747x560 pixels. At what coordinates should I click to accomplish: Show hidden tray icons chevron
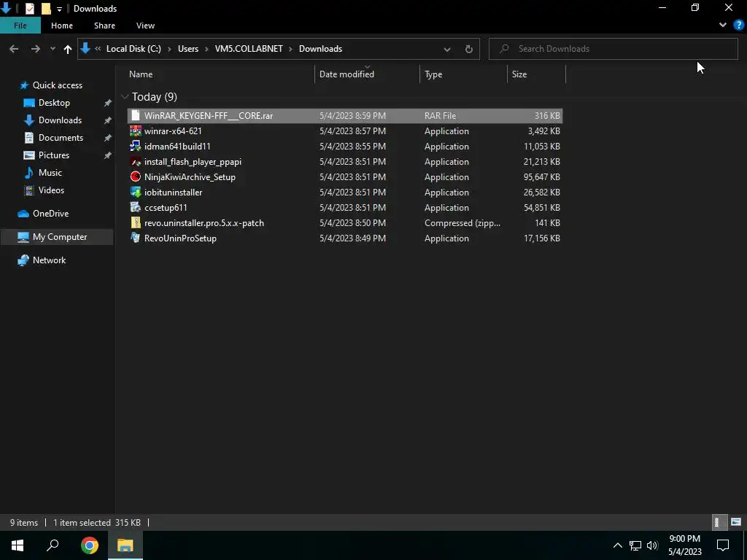pyautogui.click(x=617, y=545)
